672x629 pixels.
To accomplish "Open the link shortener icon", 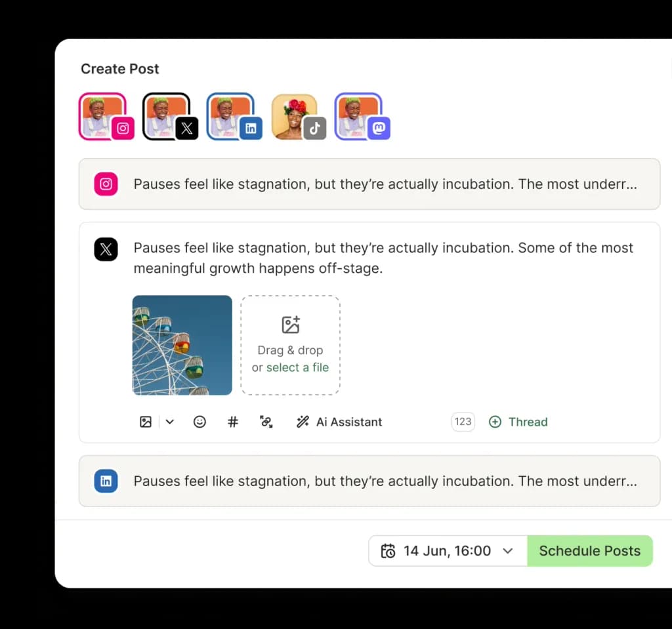I will 266,422.
